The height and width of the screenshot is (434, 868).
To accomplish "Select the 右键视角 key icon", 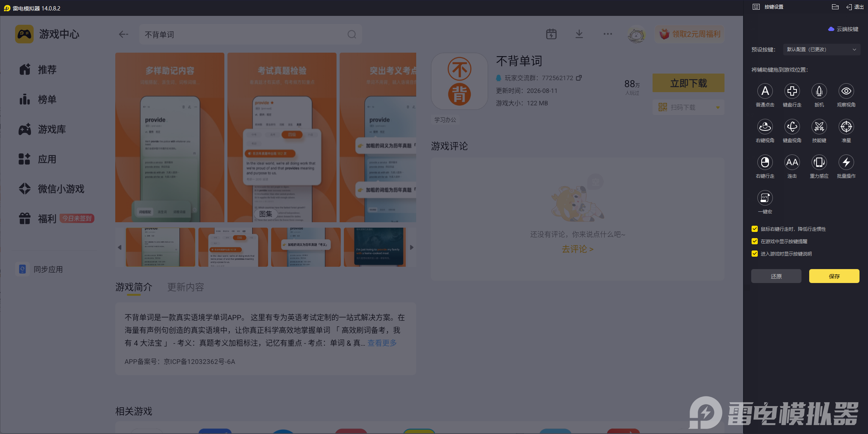I will coord(765,127).
